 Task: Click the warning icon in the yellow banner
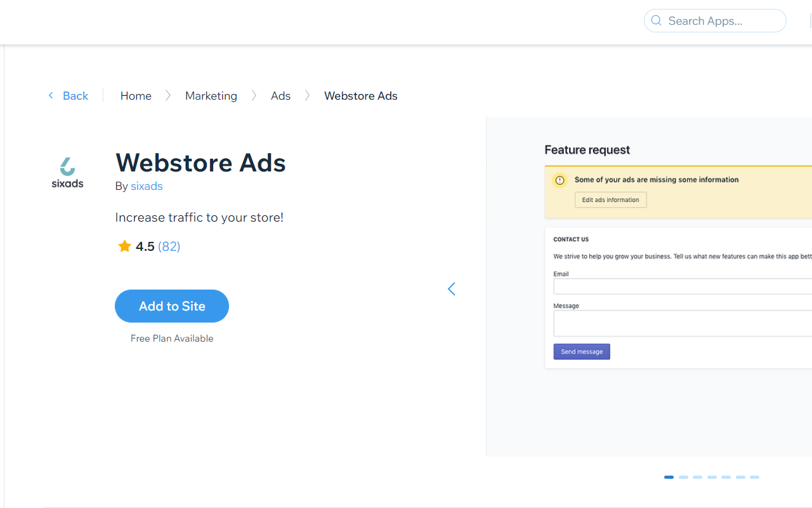(560, 180)
